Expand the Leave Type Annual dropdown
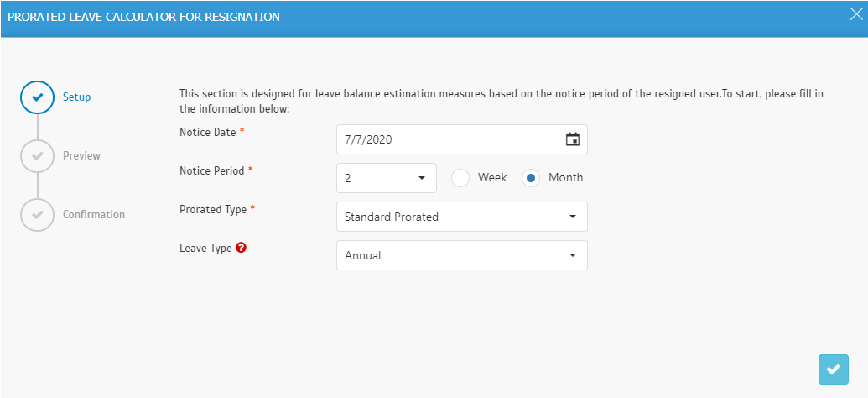This screenshot has width=868, height=398. click(462, 255)
